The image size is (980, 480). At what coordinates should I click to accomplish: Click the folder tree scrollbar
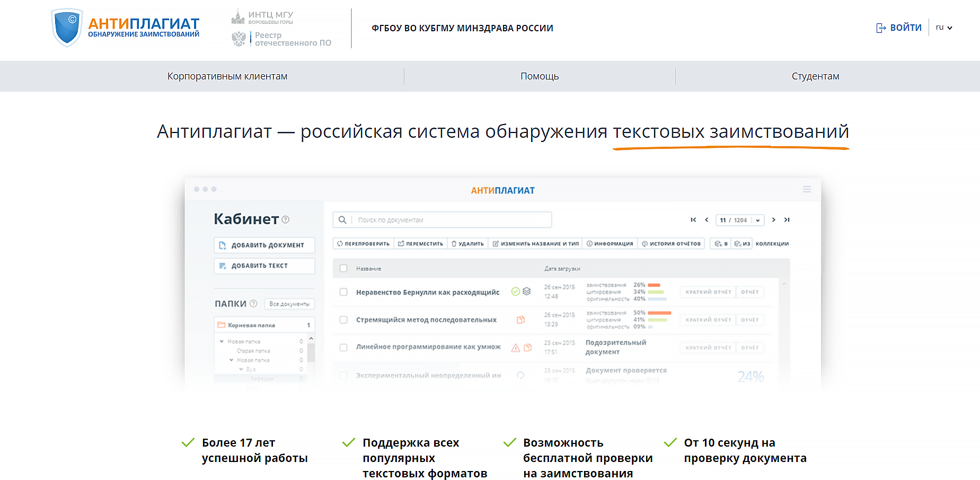(x=311, y=352)
